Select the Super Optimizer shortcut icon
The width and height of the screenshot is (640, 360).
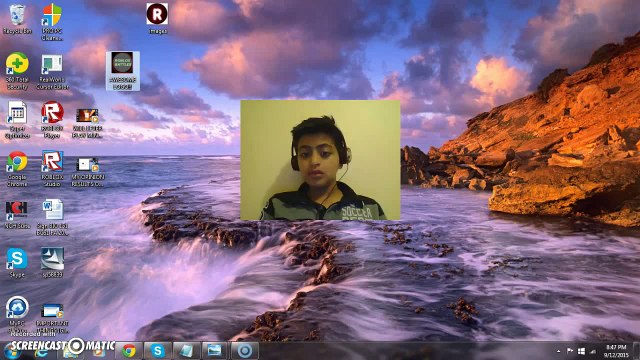(x=17, y=120)
